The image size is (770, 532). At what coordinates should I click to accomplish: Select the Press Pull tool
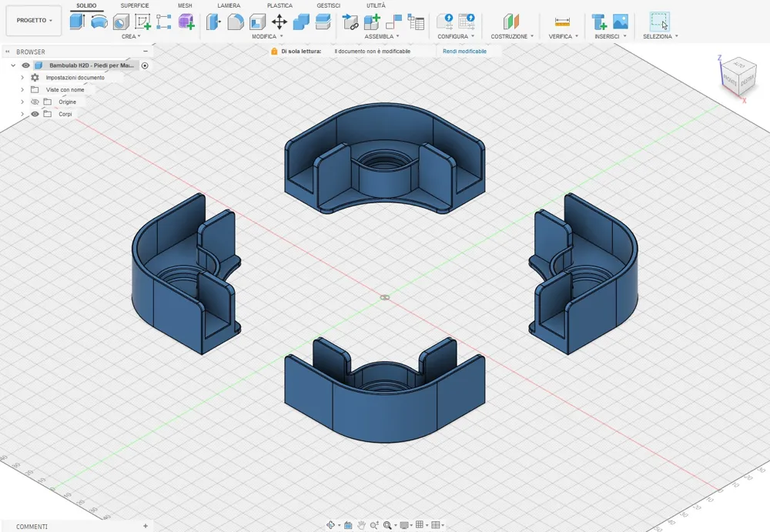(x=213, y=22)
